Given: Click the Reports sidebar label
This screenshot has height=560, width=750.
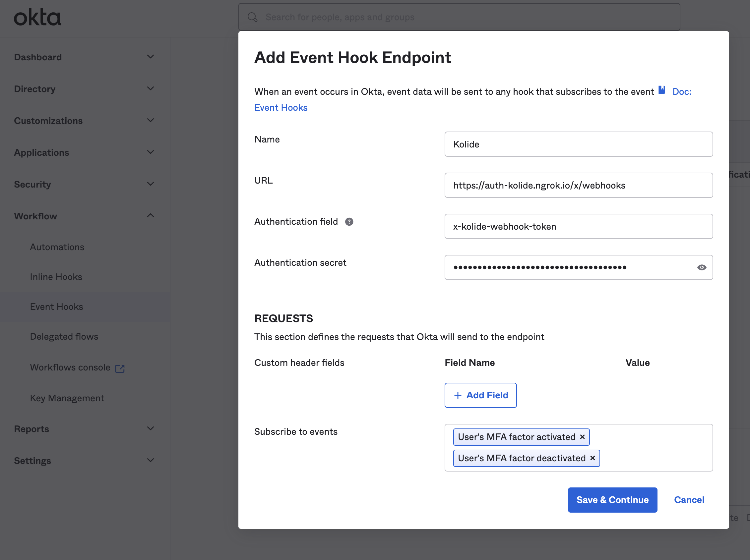Looking at the screenshot, I should point(31,429).
